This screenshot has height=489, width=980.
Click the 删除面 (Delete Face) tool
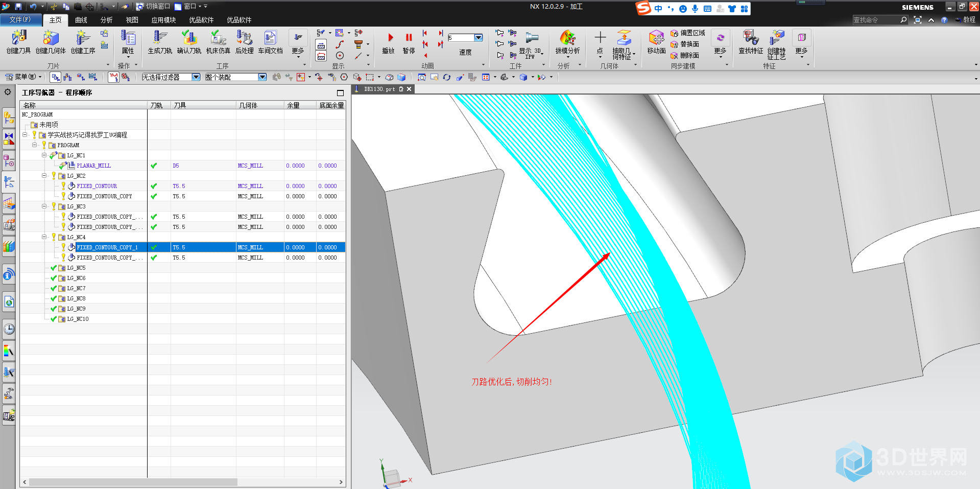click(685, 56)
